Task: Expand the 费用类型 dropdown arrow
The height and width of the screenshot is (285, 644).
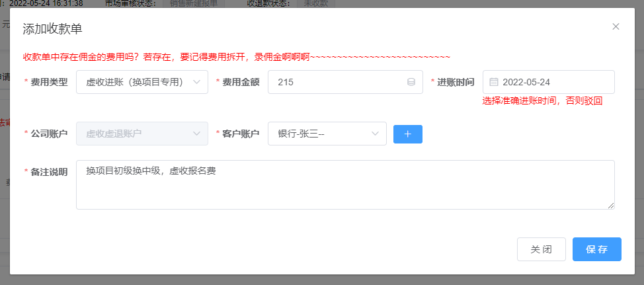Action: [x=196, y=83]
